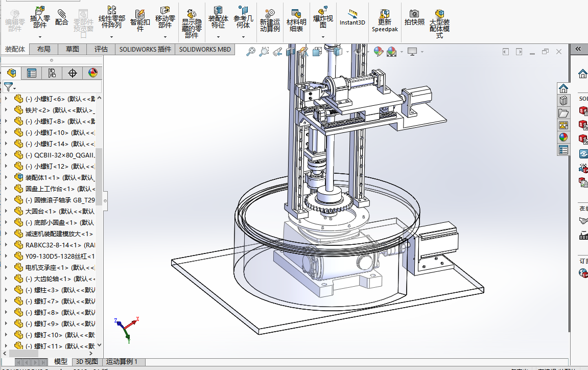Open the DisplayManager color ball tab
Image resolution: width=588 pixels, height=370 pixels.
tap(92, 73)
